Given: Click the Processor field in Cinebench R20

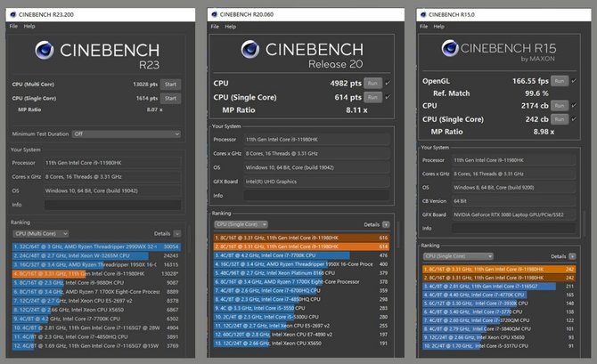Looking at the screenshot, I should (x=317, y=140).
